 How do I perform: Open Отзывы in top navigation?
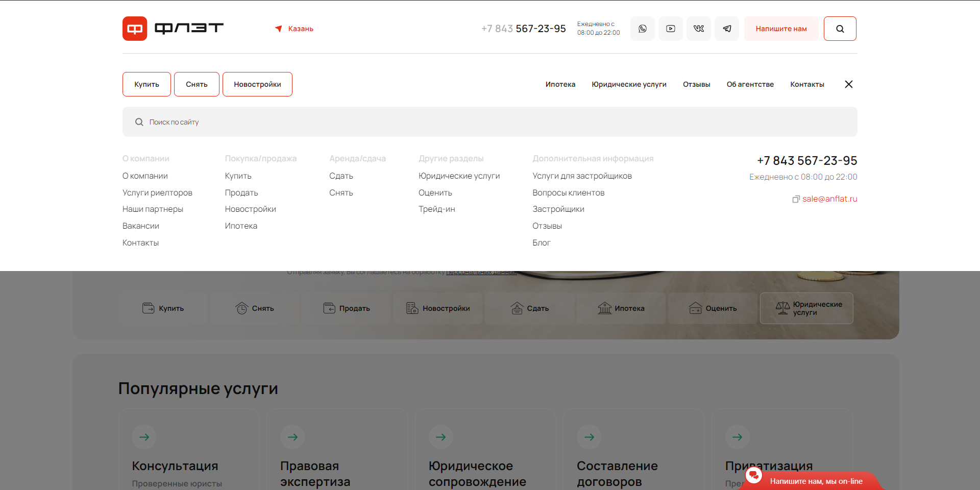coord(696,84)
